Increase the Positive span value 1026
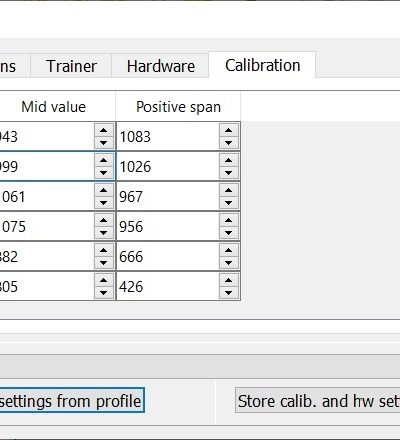Screen dimensions: 400x440 pos(229,160)
